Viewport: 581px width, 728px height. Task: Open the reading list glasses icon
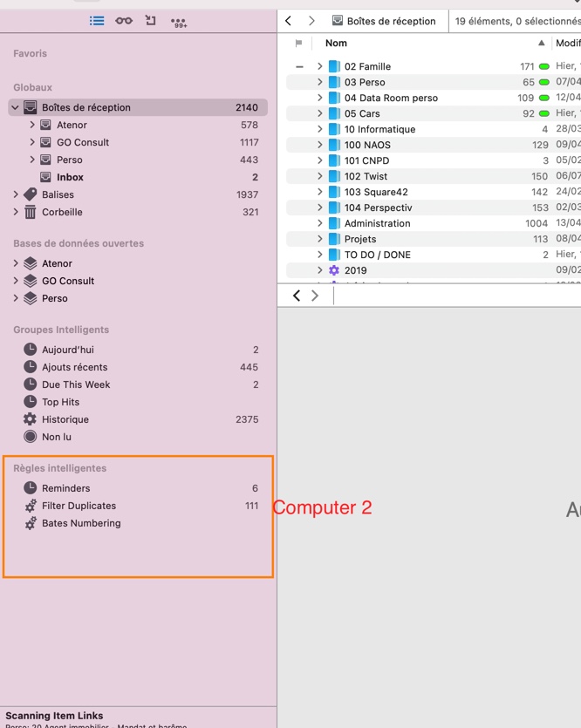(x=124, y=21)
